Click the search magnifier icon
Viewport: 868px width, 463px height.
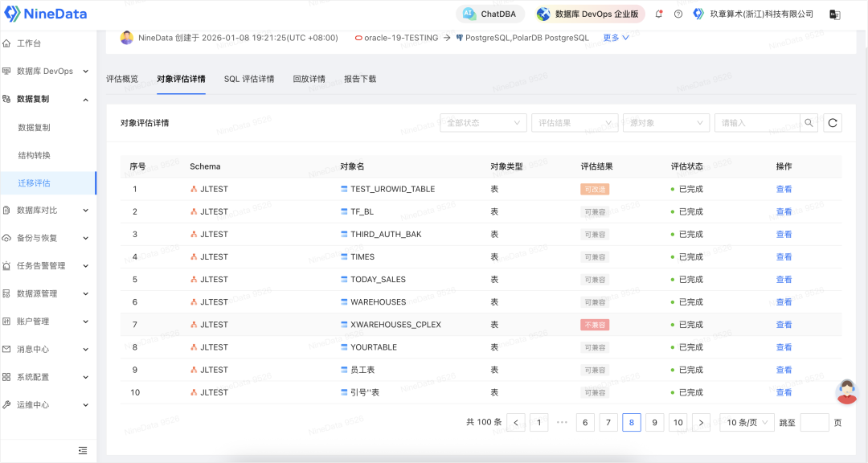(809, 123)
